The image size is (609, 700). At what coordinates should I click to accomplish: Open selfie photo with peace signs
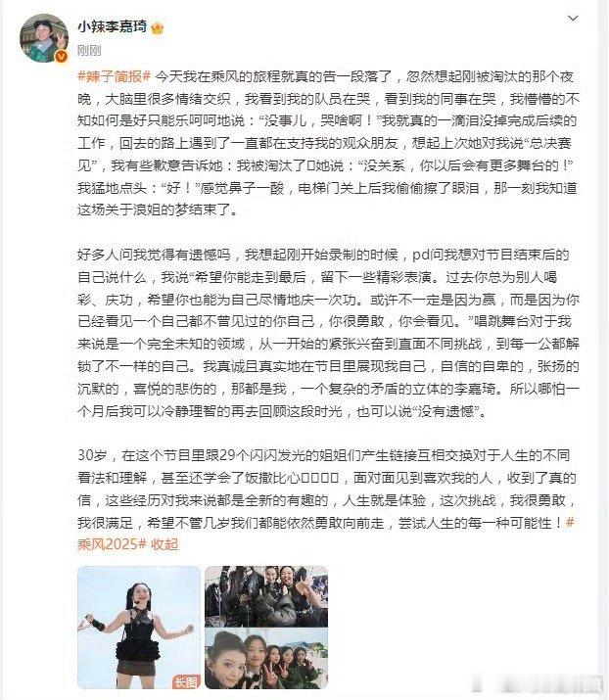click(266, 659)
